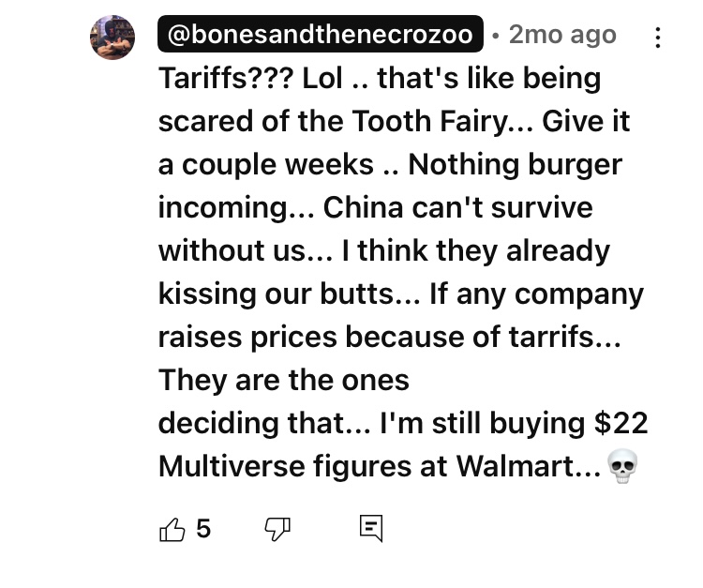Dislike the comment with thumbs down icon
Screen dimensions: 703x588
[277, 529]
